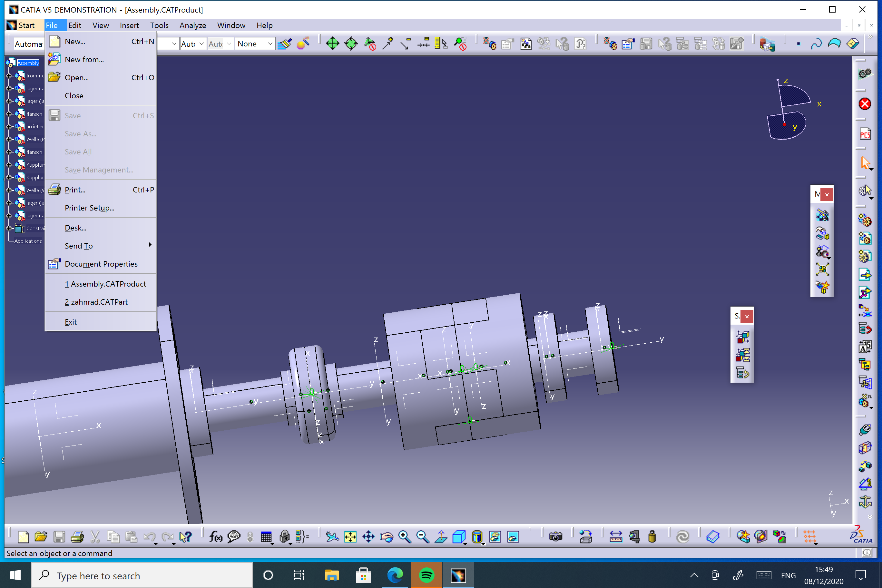Click the red X cancel icon on right toolbar
The image size is (882, 588).
click(x=865, y=104)
